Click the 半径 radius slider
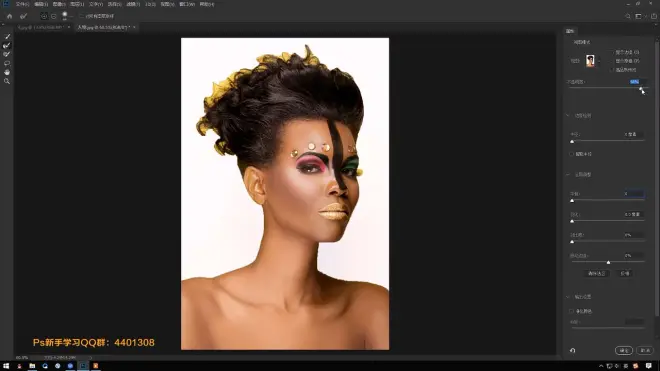 coord(608,141)
